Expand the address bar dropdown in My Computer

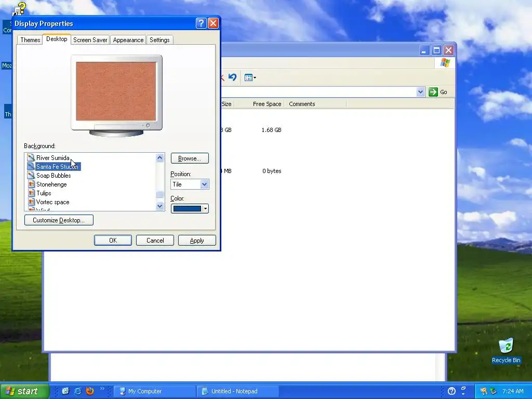(420, 91)
